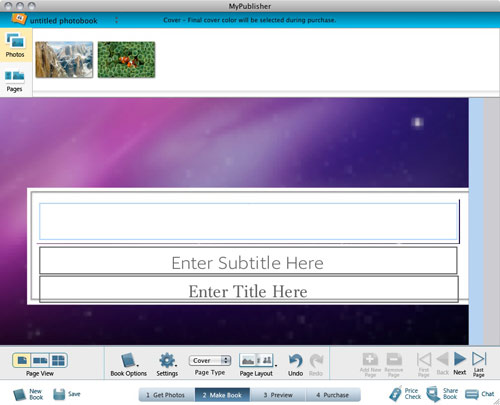Go to the Purchase step
The image size is (500, 405).
[x=333, y=395]
